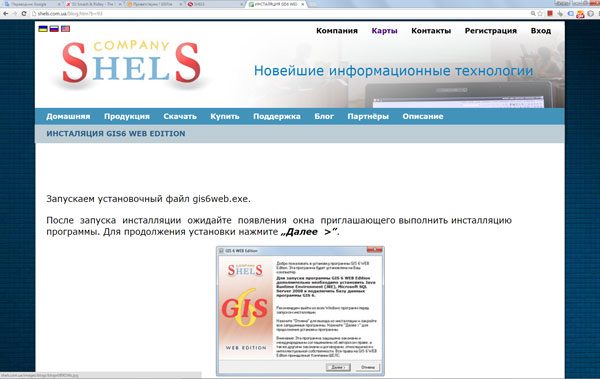This screenshot has width=600, height=379.
Task: Open the GIS 6 installer screenshot thumbnail
Action: tap(300, 311)
